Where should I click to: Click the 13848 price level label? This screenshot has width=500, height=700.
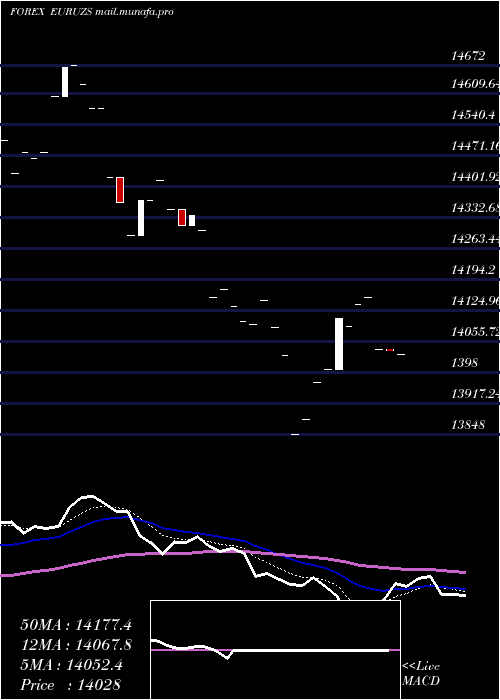468,425
